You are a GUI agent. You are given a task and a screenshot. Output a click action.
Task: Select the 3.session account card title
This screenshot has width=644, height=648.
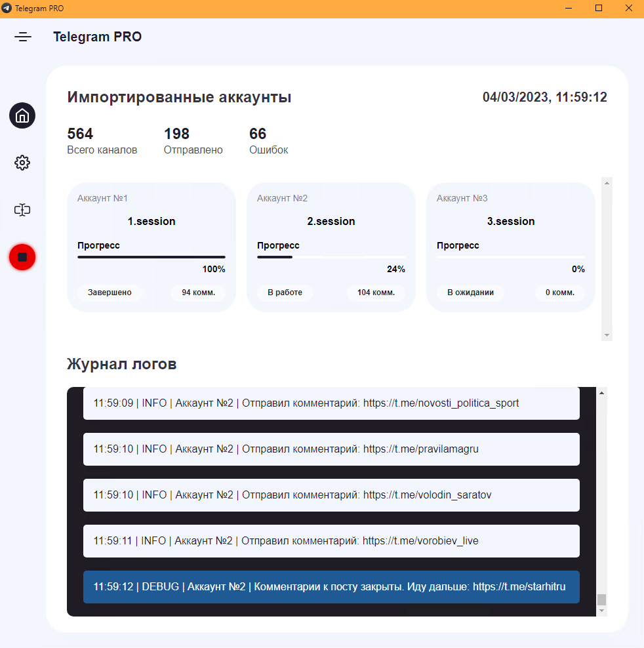(511, 221)
